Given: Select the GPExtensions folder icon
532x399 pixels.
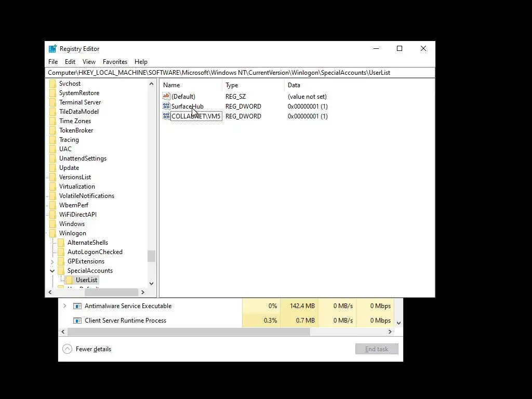Looking at the screenshot, I should (x=61, y=261).
